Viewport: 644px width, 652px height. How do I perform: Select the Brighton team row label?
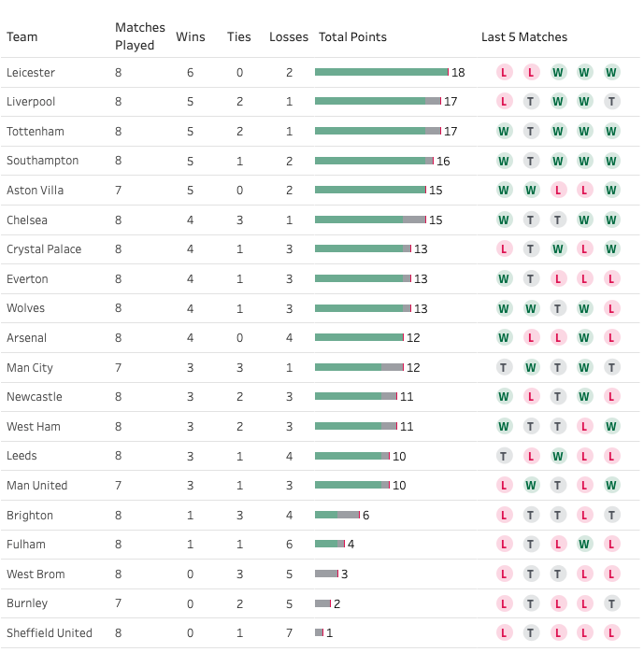click(30, 516)
